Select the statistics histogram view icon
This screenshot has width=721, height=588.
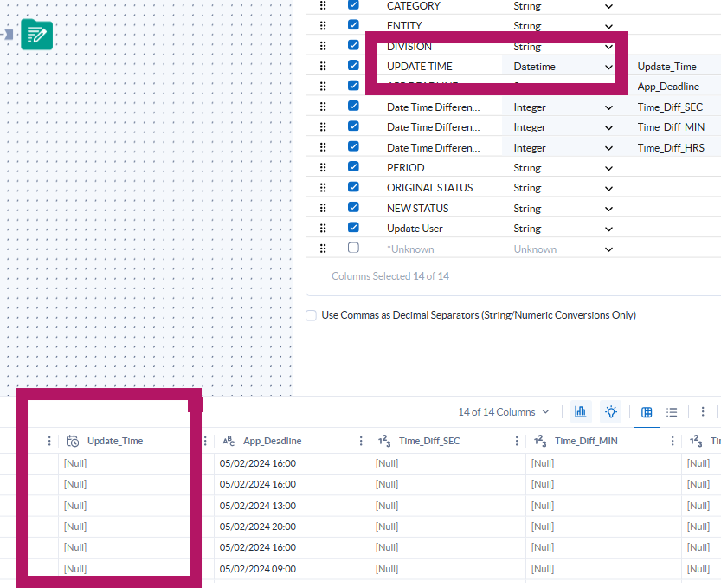[x=581, y=411]
